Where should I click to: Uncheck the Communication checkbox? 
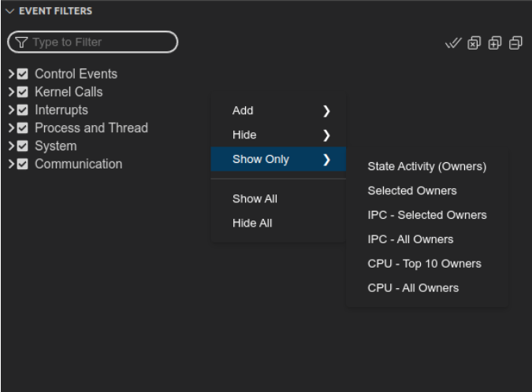23,164
